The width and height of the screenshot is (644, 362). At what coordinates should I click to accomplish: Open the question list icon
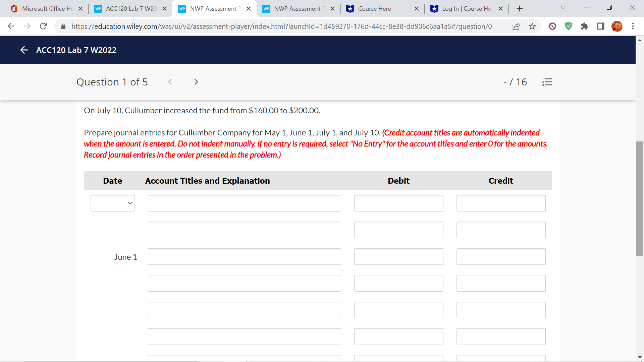coord(547,82)
